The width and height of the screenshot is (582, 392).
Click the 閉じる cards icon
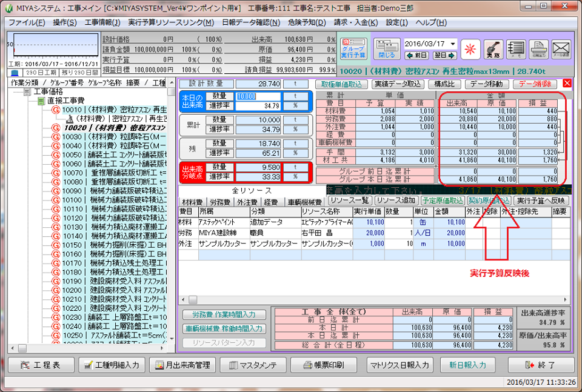(x=386, y=48)
